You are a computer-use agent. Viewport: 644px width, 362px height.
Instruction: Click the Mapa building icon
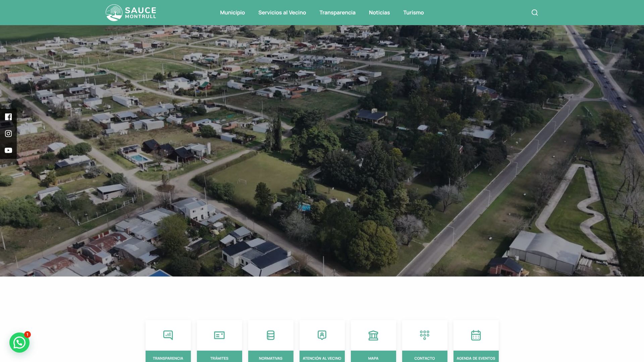(373, 335)
